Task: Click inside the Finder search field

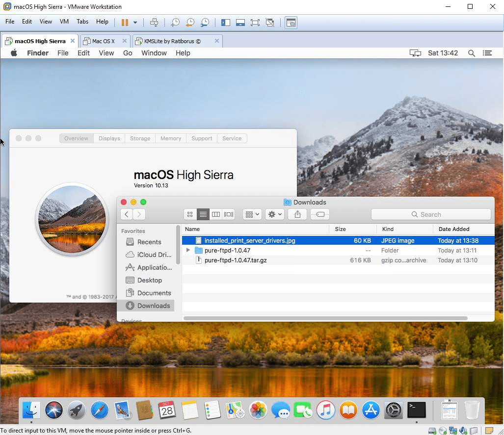Action: pyautogui.click(x=430, y=214)
